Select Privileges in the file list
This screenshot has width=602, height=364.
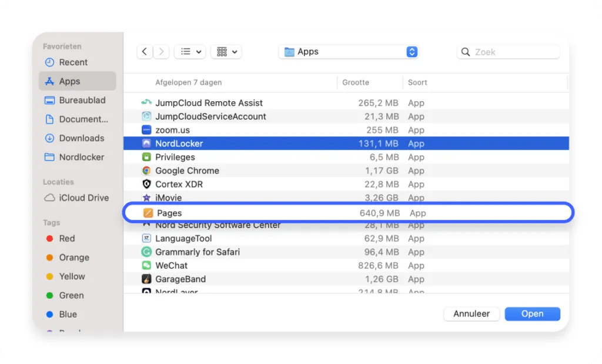point(346,157)
